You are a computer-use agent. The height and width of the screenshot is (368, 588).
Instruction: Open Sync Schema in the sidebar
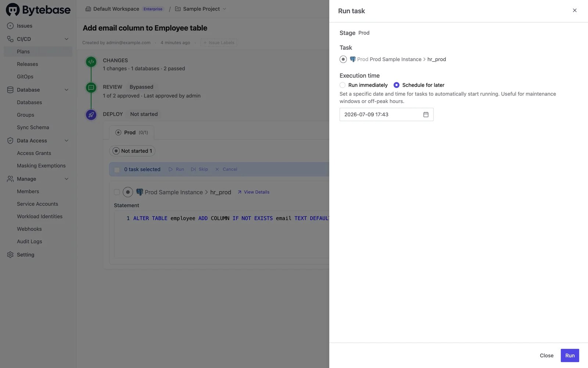point(33,127)
